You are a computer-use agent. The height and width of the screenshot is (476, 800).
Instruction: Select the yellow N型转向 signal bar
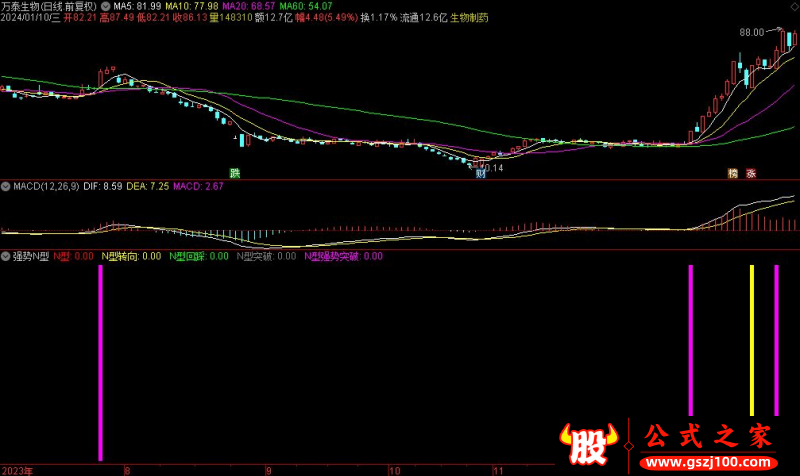(752, 340)
